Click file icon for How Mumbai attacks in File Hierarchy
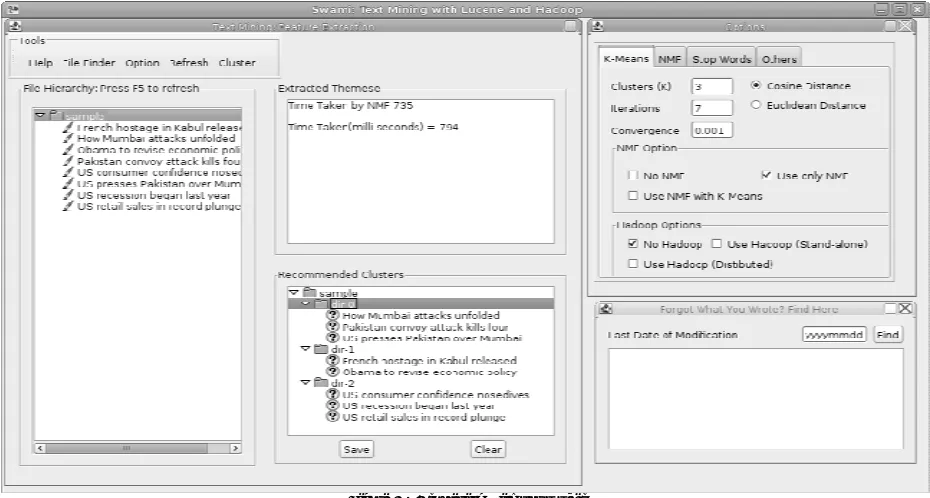This screenshot has width=930, height=498. 68,138
